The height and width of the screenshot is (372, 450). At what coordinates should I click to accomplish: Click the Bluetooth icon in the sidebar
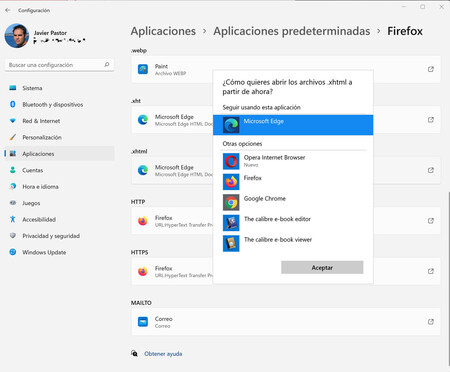tap(13, 104)
